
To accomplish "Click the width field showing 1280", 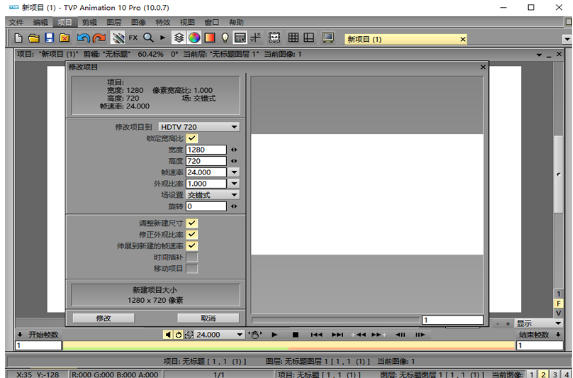I will click(206, 150).
